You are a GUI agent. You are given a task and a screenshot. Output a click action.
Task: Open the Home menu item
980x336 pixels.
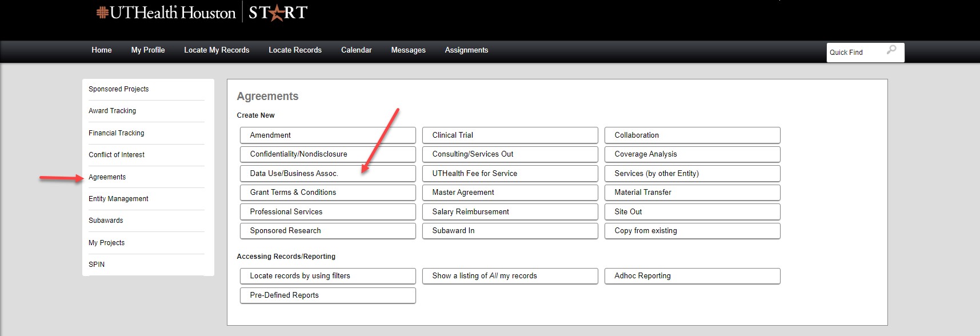(x=102, y=50)
